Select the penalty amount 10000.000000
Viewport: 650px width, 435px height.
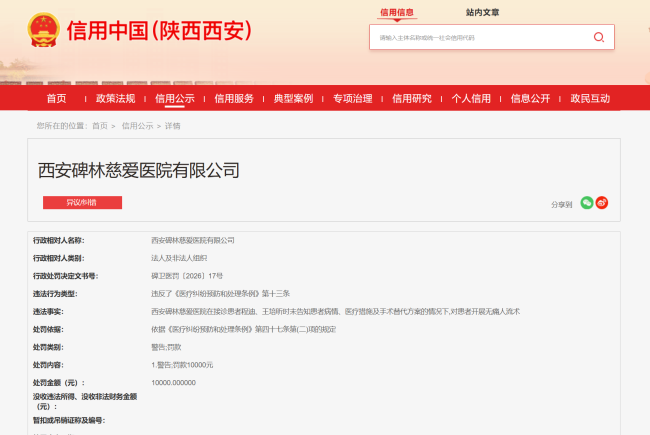pyautogui.click(x=173, y=383)
